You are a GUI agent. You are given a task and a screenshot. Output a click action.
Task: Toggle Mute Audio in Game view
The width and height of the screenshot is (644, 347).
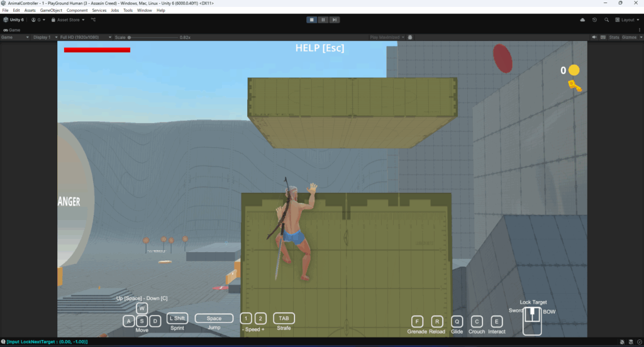[x=594, y=37]
